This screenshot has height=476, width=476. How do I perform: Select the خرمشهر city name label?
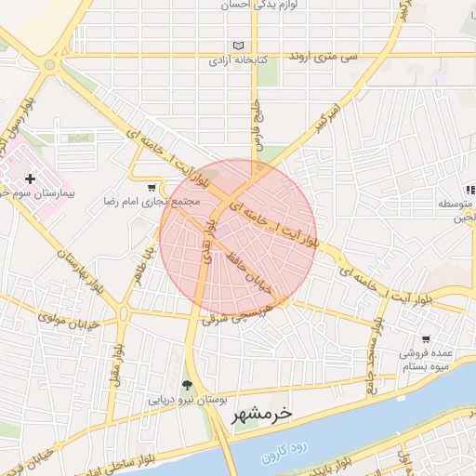262,414
